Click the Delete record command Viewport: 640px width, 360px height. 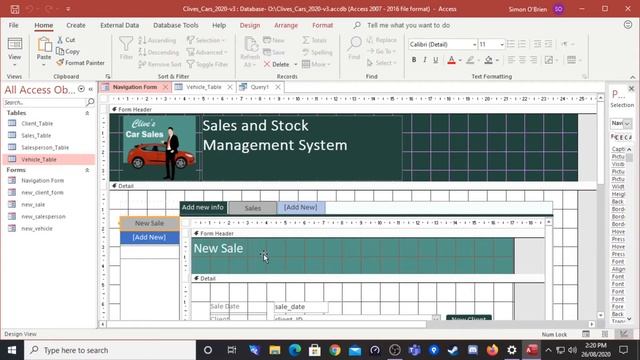pos(276,64)
